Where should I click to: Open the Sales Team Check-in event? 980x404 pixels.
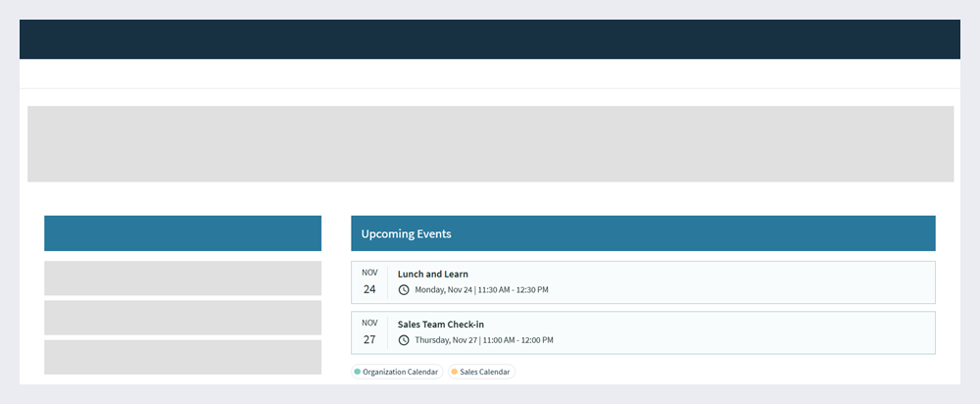(643, 332)
